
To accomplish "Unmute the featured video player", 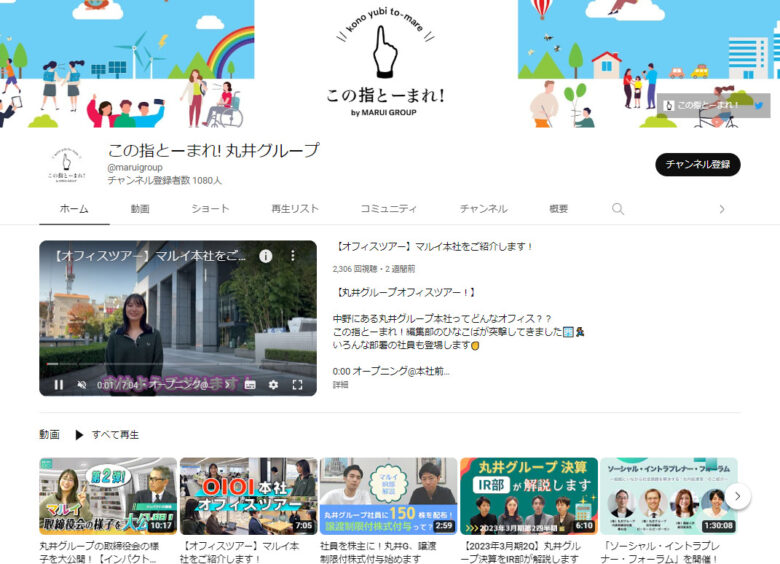I will pos(82,384).
